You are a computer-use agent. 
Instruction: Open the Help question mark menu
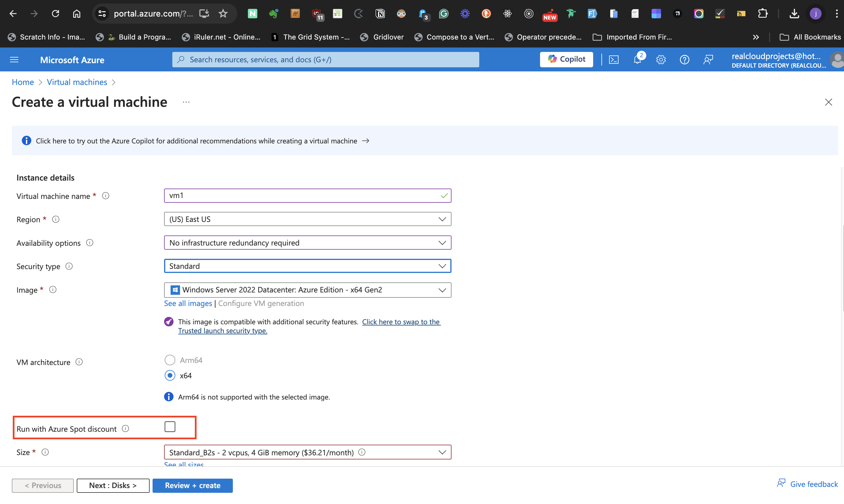pos(684,59)
